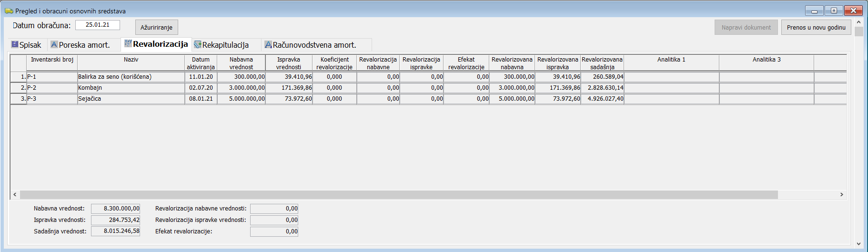Click the Ažuriranje button
Screen dimensions: 868x252
point(157,27)
